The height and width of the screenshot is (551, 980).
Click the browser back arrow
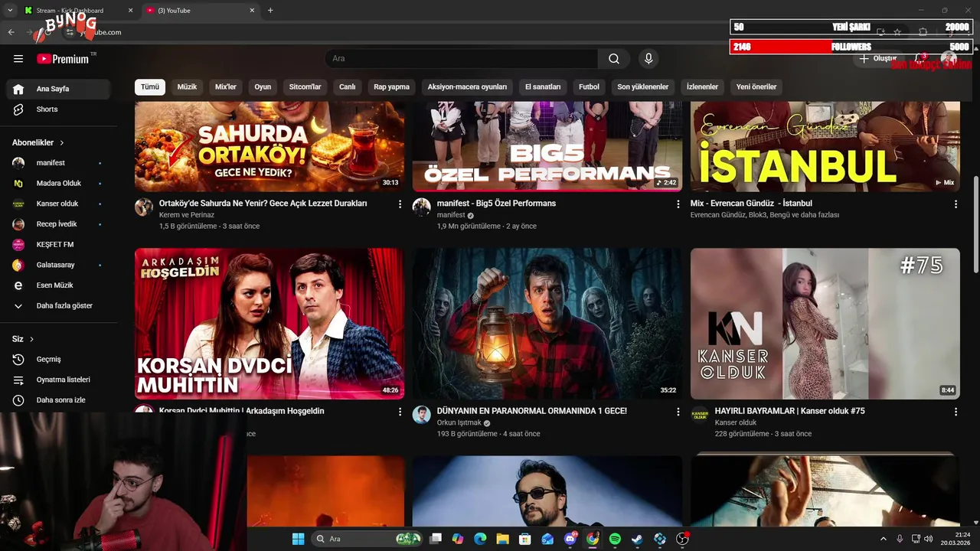(x=11, y=32)
